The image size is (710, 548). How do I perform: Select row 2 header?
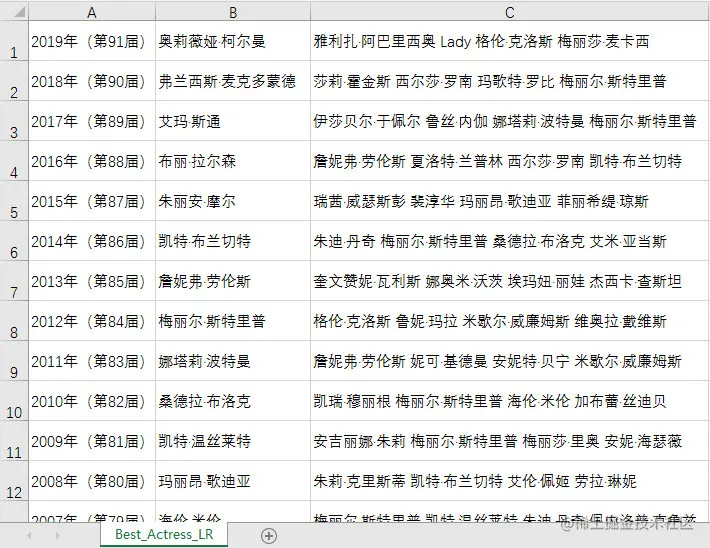(14, 81)
